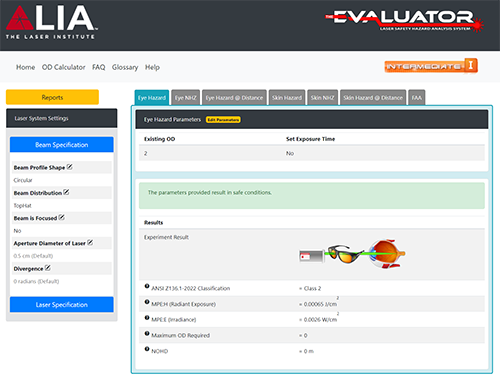Switch to the Skin Hazard tab
Screen dimensions: 500x380
(x=287, y=98)
